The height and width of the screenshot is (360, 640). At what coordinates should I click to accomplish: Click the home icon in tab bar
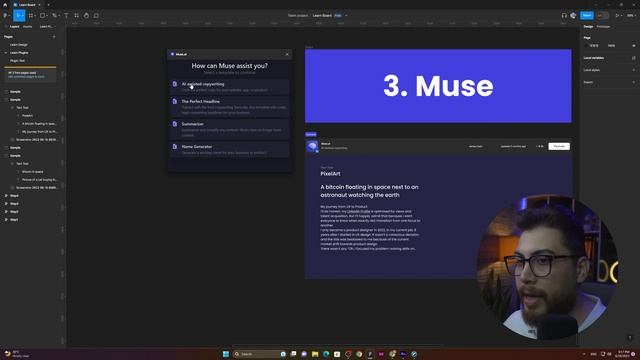coord(5,4)
